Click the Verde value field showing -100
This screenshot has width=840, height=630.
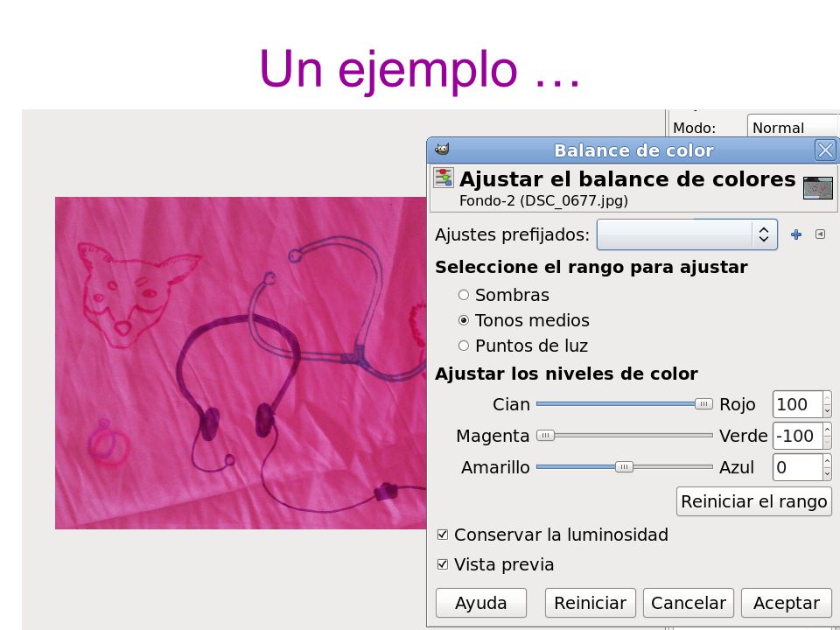[x=797, y=436]
